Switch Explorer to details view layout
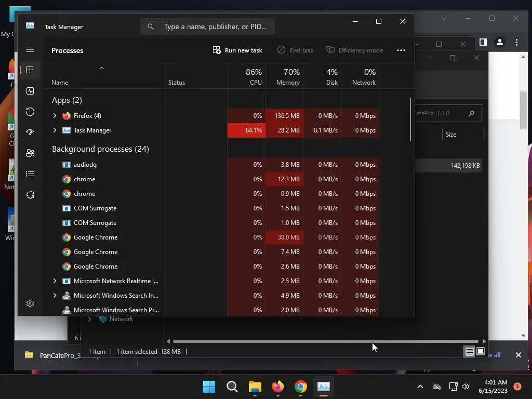Image resolution: width=532 pixels, height=399 pixels. tap(469, 352)
